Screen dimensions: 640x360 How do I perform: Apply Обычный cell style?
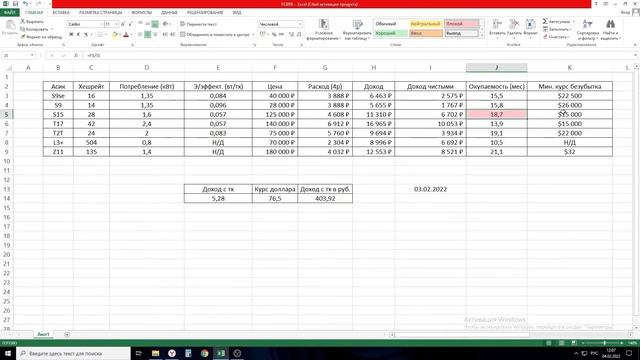click(x=391, y=24)
